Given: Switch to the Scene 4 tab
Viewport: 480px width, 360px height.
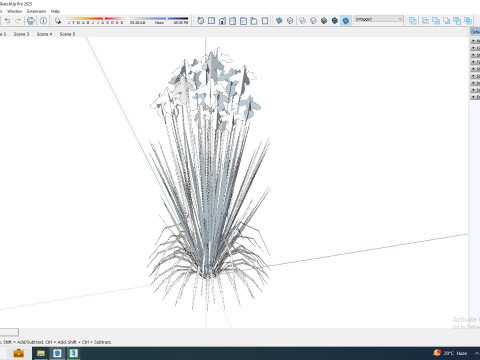Looking at the screenshot, I should coord(44,34).
